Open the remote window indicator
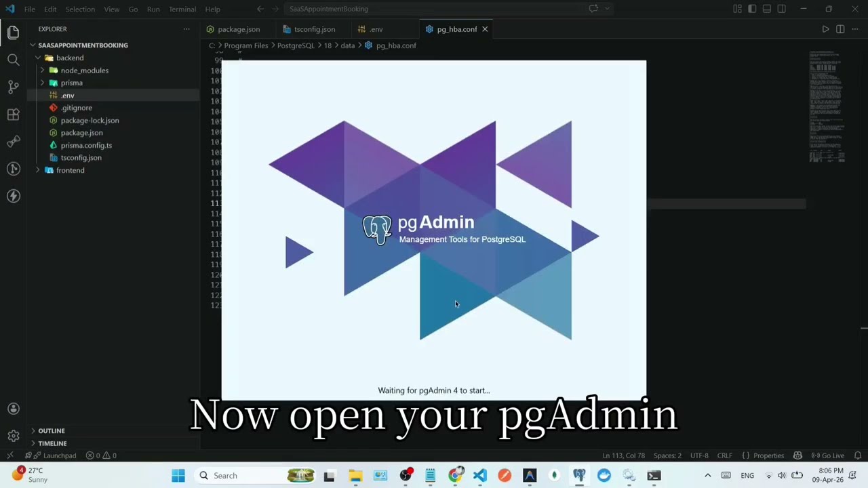Viewport: 868px width, 488px height. click(9, 455)
